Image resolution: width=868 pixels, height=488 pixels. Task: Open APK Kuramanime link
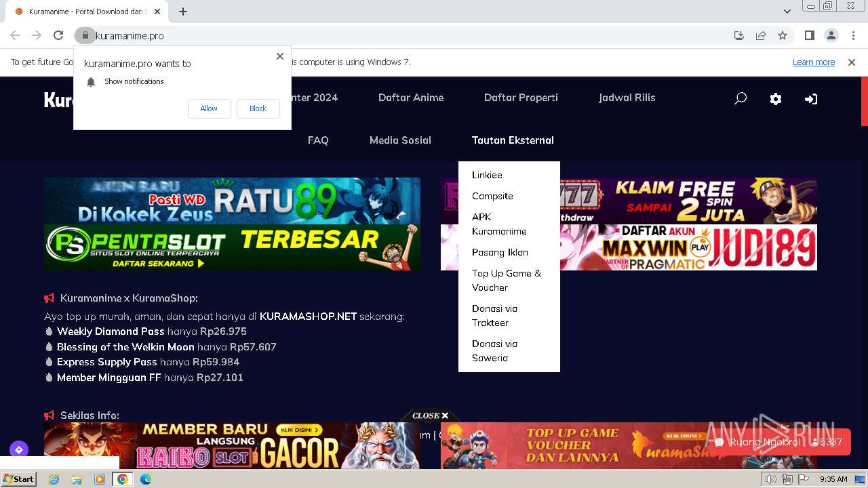499,224
